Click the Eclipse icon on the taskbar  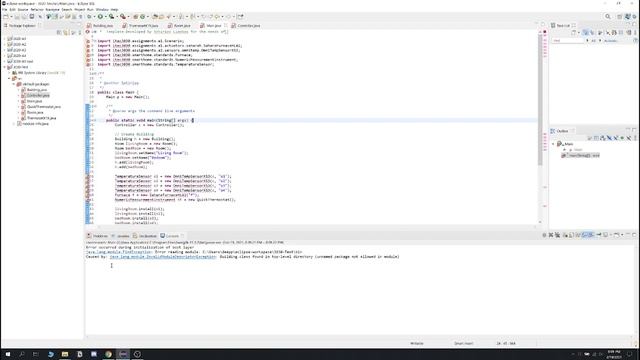[x=123, y=354]
